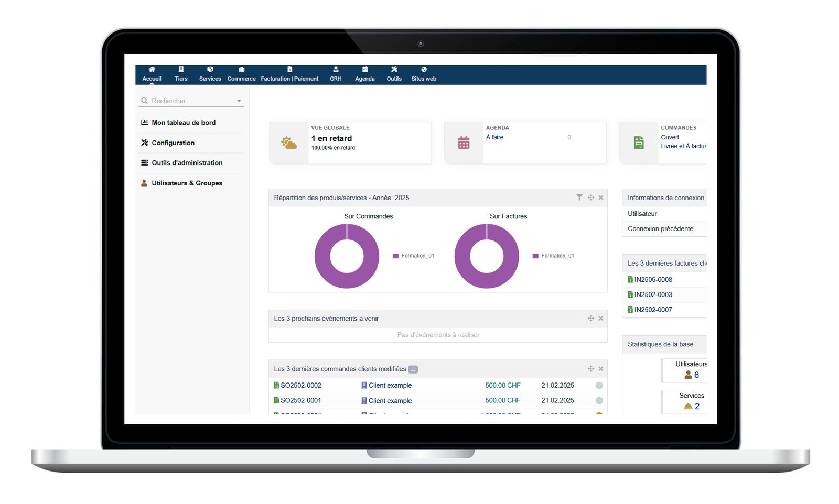Open invoice IN2505-0008
Image resolution: width=839 pixels, height=504 pixels.
click(654, 279)
